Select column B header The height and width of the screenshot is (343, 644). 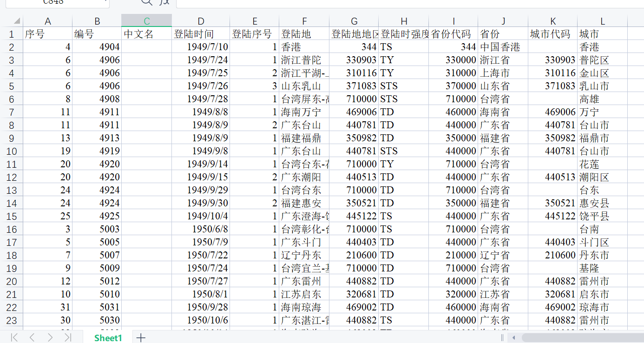(97, 21)
